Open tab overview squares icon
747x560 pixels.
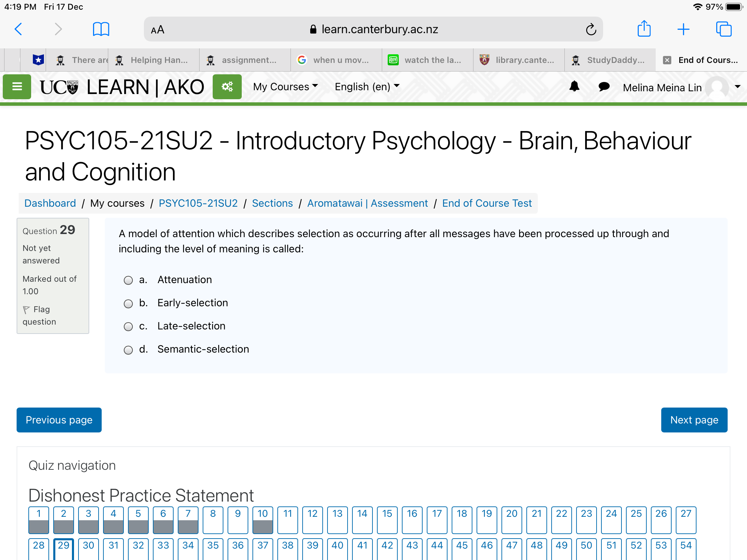pos(723,29)
